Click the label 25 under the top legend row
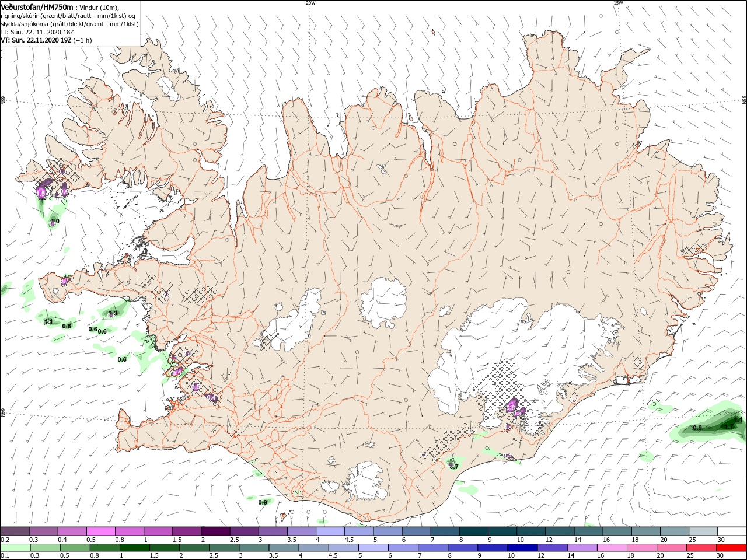Screen dimensions: 747x560 click(x=692, y=540)
